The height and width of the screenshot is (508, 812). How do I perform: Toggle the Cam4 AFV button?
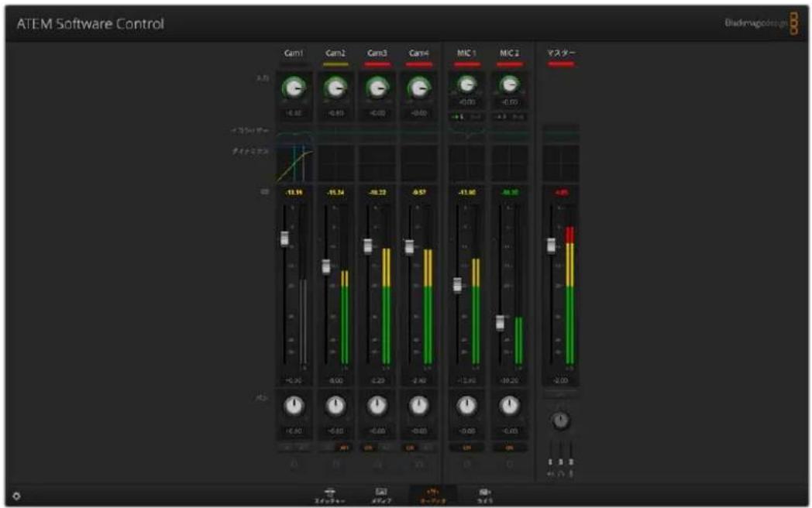[427, 448]
